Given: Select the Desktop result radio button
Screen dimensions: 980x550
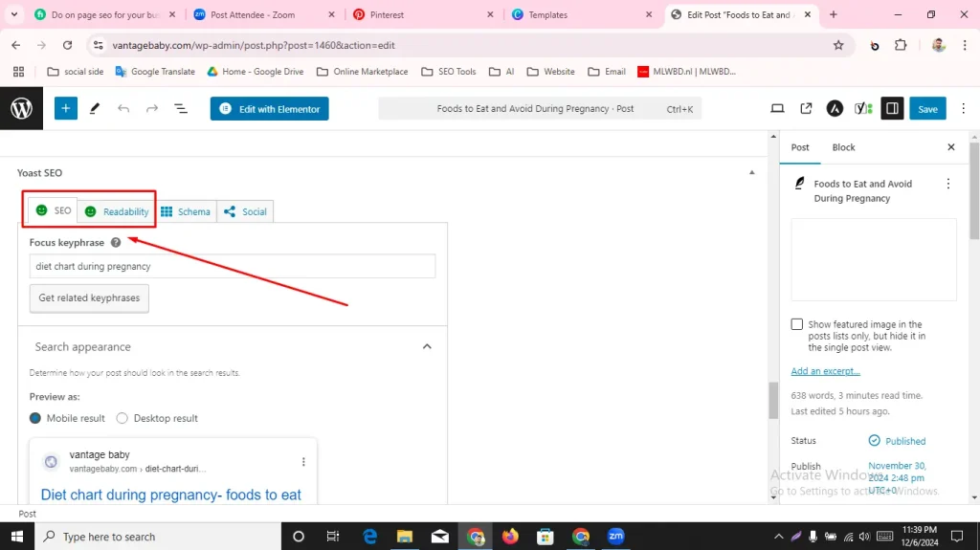Looking at the screenshot, I should [122, 418].
